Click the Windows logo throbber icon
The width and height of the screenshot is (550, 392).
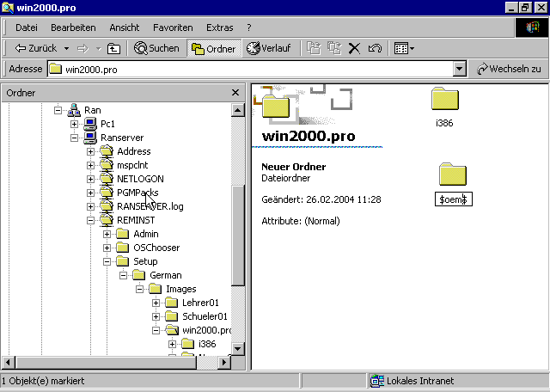click(532, 28)
